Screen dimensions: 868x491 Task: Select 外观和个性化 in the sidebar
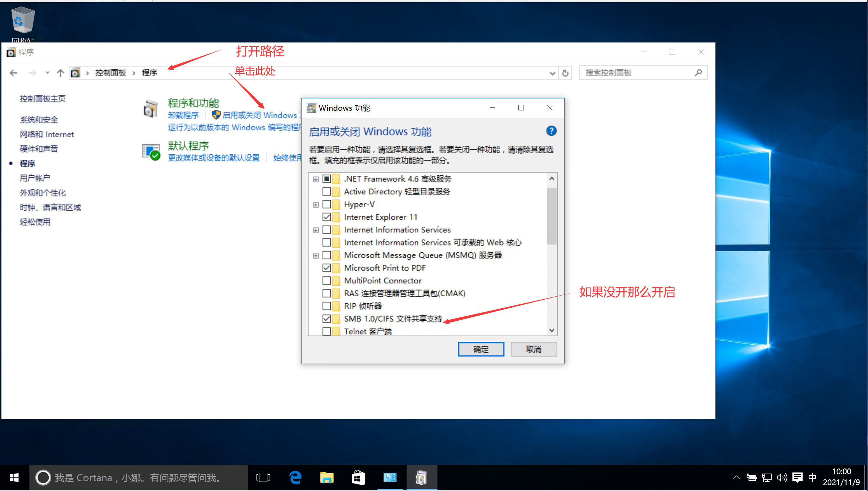point(43,193)
